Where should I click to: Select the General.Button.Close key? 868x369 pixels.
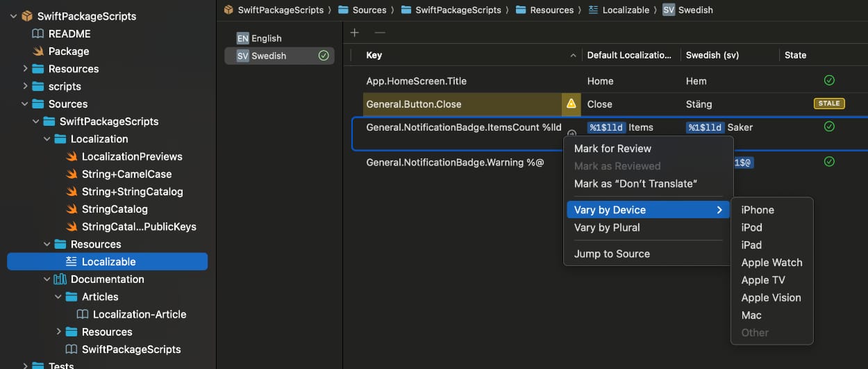[414, 104]
